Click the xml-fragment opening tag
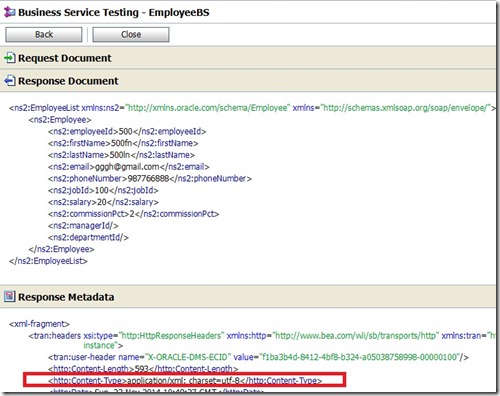This screenshot has width=500, height=396. (x=39, y=324)
